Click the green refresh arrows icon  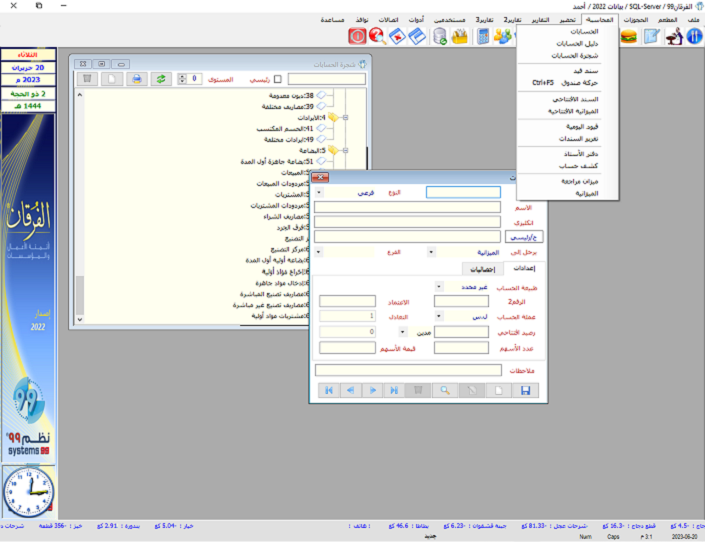[x=160, y=78]
